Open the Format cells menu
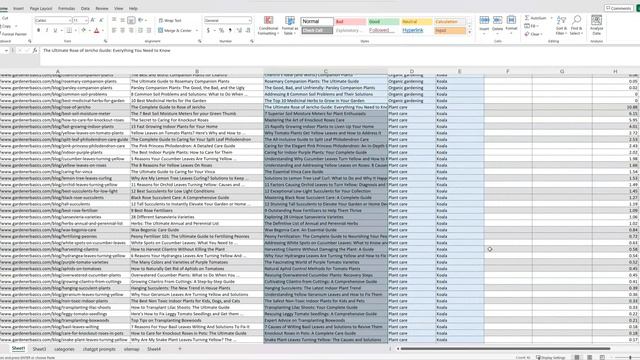The height and width of the screenshot is (360, 640). (511, 24)
